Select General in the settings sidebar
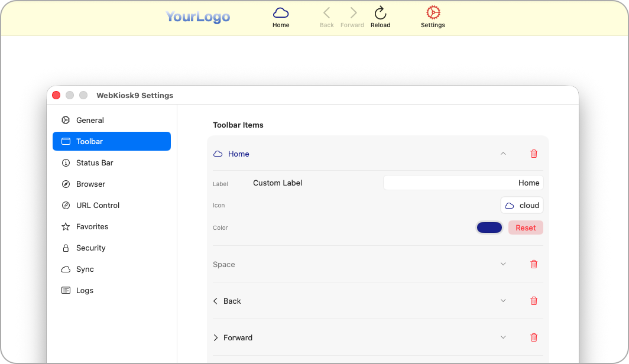Viewport: 629px width, 364px height. coord(90,120)
